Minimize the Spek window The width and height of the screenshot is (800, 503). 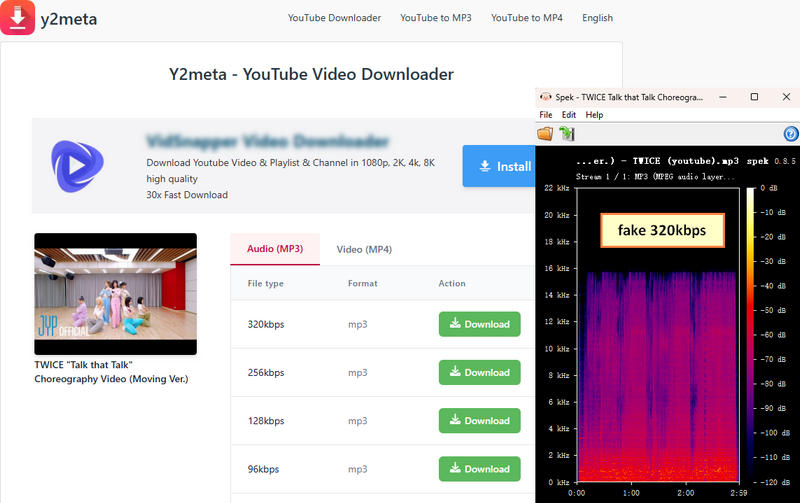click(723, 97)
